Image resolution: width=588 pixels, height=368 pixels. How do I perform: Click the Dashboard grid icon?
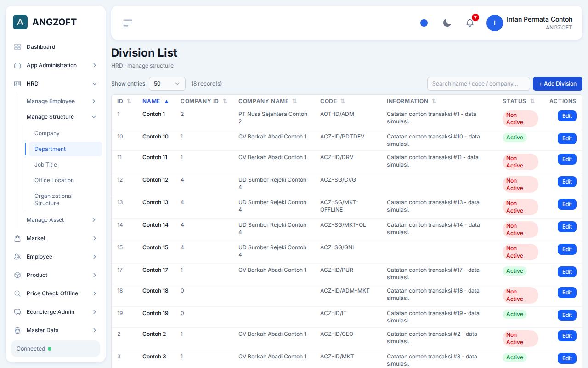pos(17,47)
